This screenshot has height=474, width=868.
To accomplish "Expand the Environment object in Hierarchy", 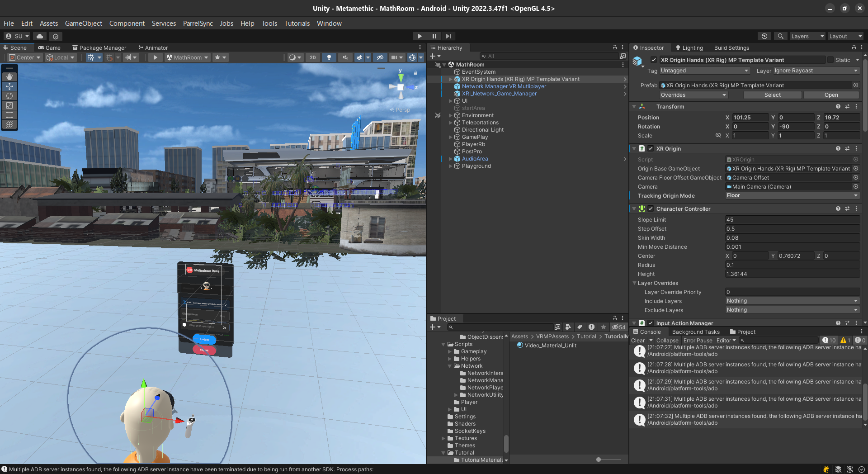I will pyautogui.click(x=450, y=115).
